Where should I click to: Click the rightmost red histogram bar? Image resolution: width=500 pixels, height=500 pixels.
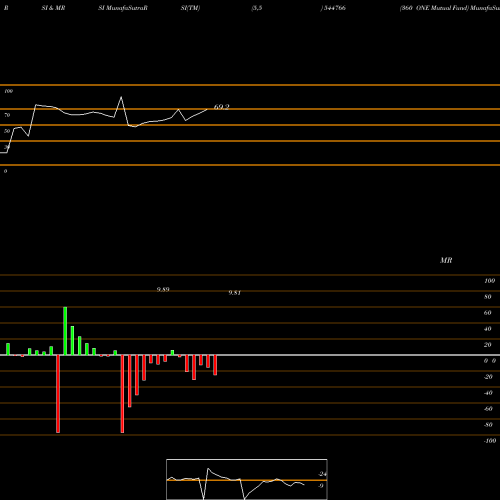[x=215, y=365]
